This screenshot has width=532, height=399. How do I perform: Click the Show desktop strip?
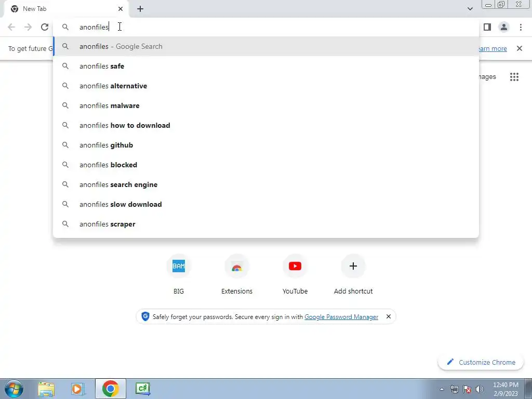(528, 389)
